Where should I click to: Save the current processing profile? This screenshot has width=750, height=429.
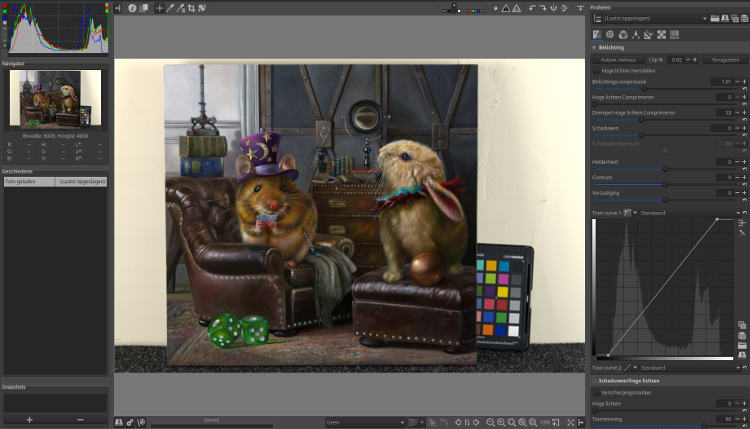(725, 18)
